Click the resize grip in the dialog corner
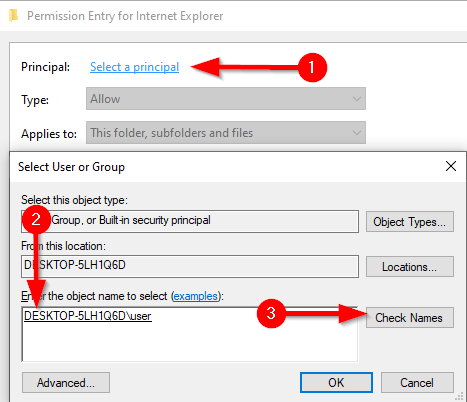 click(460, 396)
